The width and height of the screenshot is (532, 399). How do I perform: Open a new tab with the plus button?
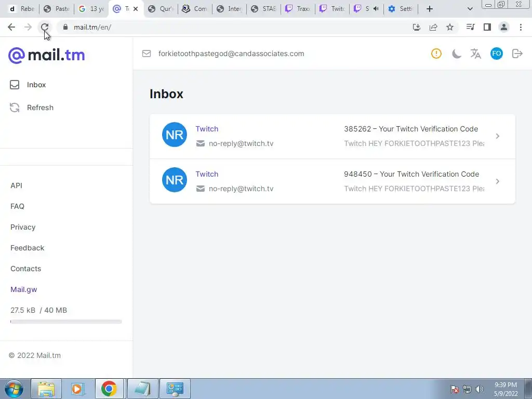point(430,9)
